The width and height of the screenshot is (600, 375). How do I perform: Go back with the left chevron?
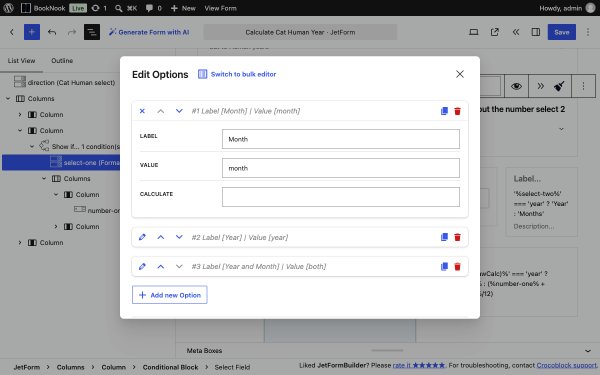pos(12,32)
